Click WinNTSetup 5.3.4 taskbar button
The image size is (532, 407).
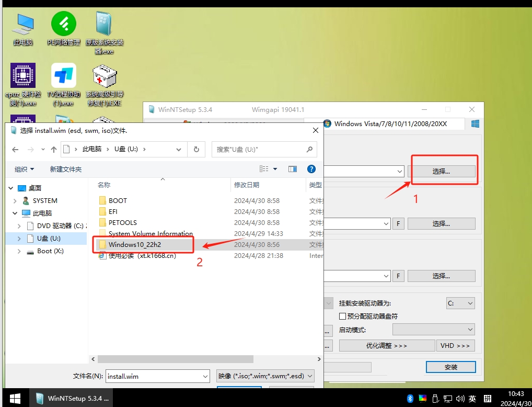pos(71,398)
